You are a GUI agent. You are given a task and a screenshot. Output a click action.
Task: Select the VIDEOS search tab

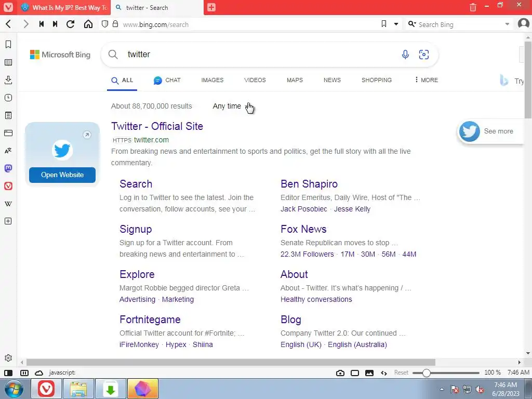click(255, 80)
